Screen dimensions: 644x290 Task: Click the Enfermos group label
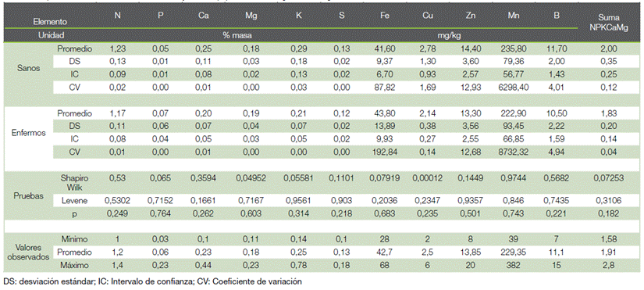(29, 132)
